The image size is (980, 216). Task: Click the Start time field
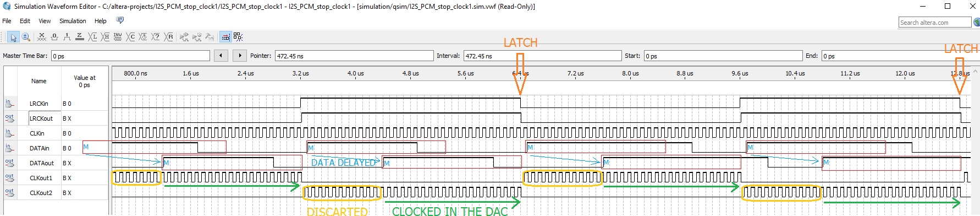pyautogui.click(x=723, y=56)
